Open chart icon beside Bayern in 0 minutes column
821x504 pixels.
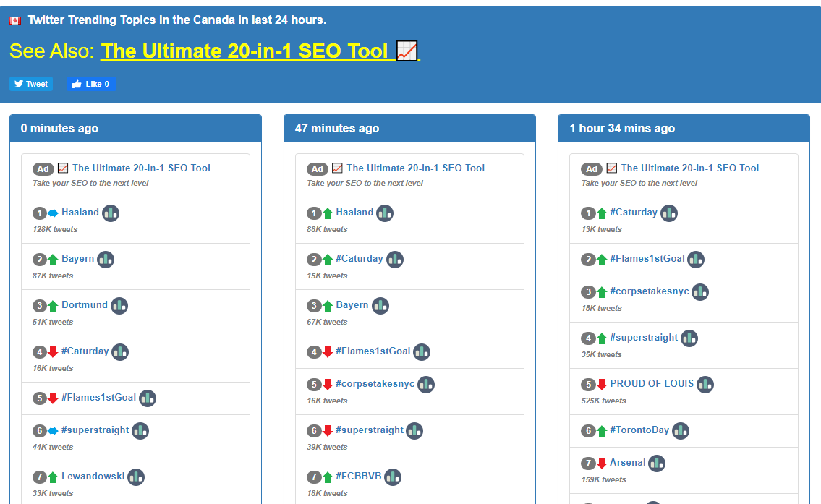105,259
